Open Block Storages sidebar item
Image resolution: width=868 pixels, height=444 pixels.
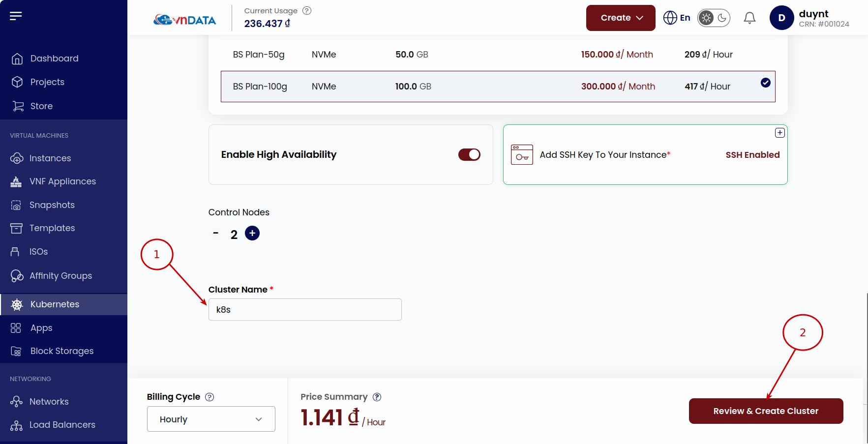[62, 351]
